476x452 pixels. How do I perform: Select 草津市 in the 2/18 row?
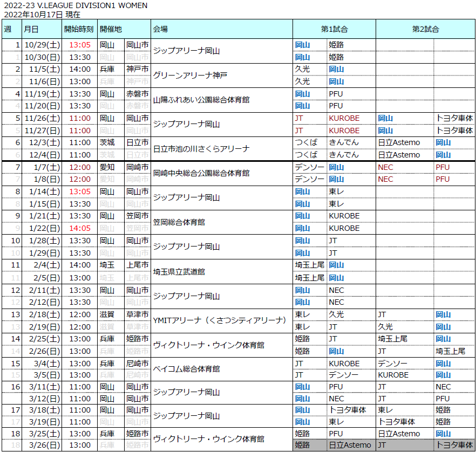138,314
